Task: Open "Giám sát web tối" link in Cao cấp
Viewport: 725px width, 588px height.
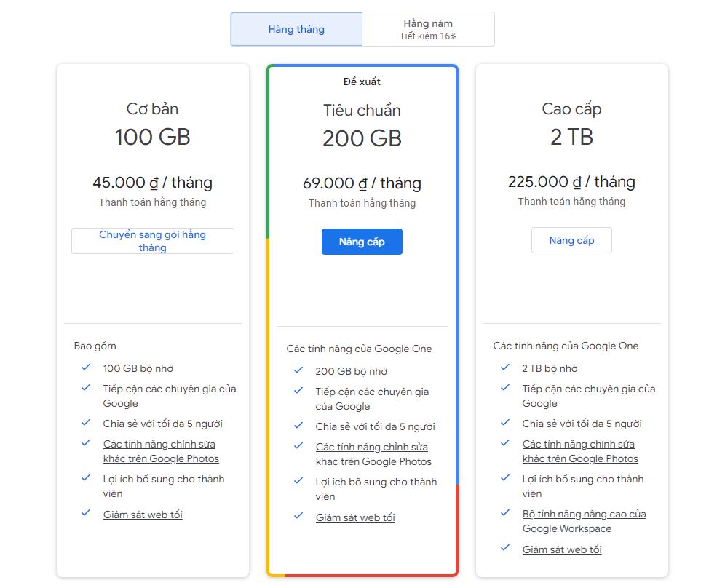Action: click(x=561, y=549)
